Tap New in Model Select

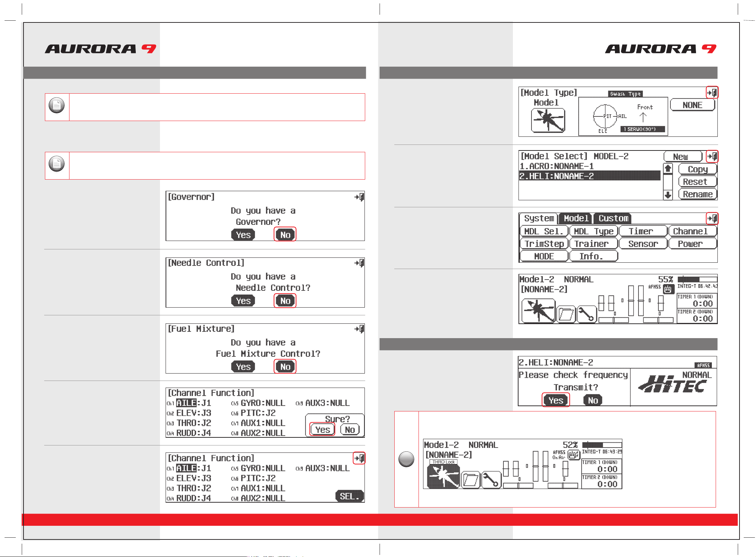[x=683, y=156]
